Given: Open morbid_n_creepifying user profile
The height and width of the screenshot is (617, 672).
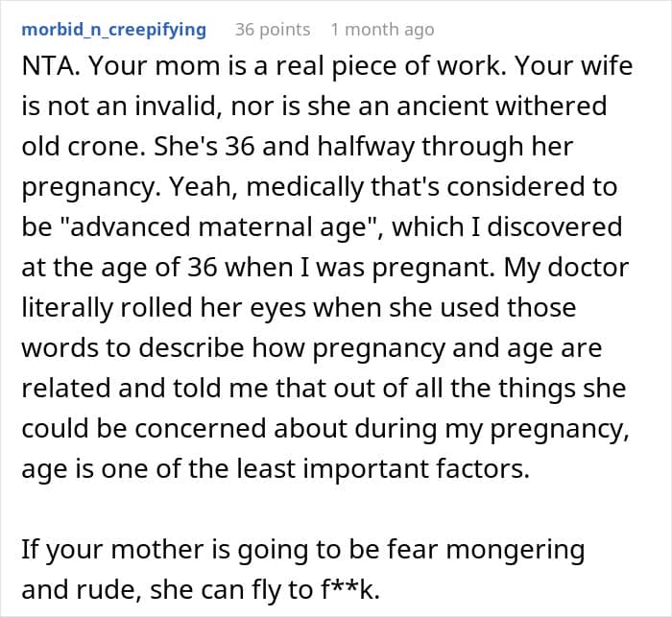Looking at the screenshot, I should (114, 30).
